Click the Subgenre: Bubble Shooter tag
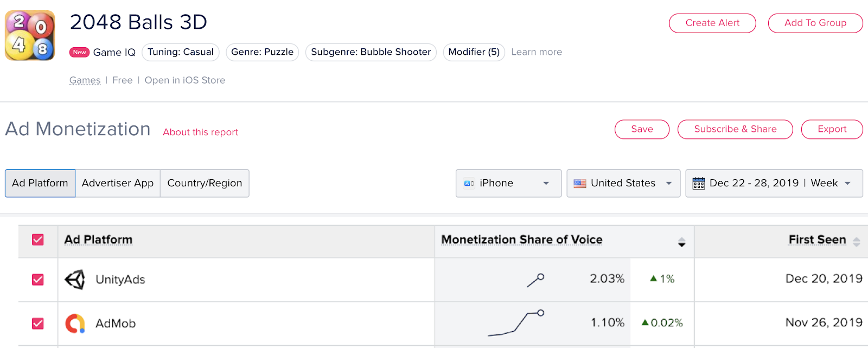The height and width of the screenshot is (348, 868). (371, 52)
